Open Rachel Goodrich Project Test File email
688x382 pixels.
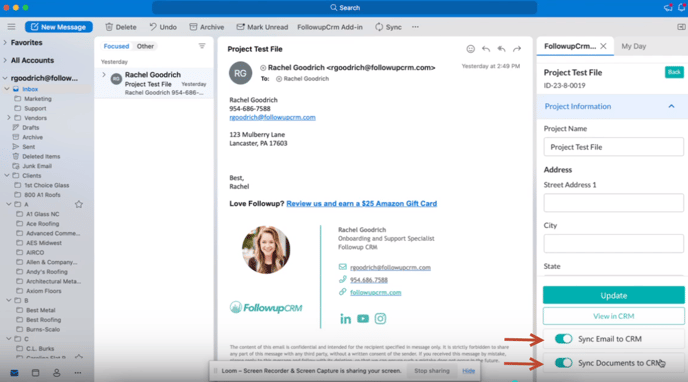coord(154,83)
